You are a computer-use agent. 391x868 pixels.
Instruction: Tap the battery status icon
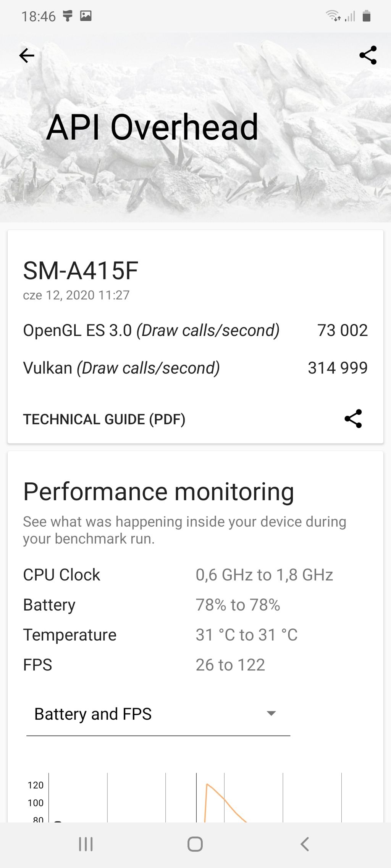point(367,16)
